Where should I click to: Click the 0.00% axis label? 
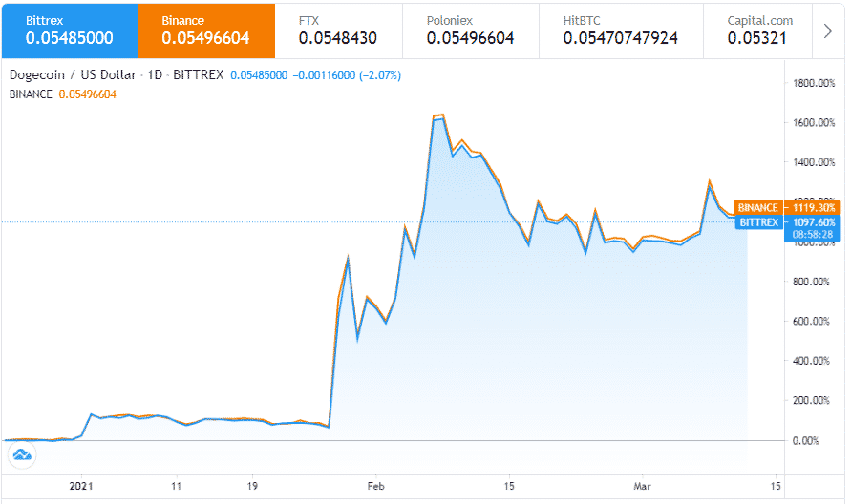tap(805, 441)
